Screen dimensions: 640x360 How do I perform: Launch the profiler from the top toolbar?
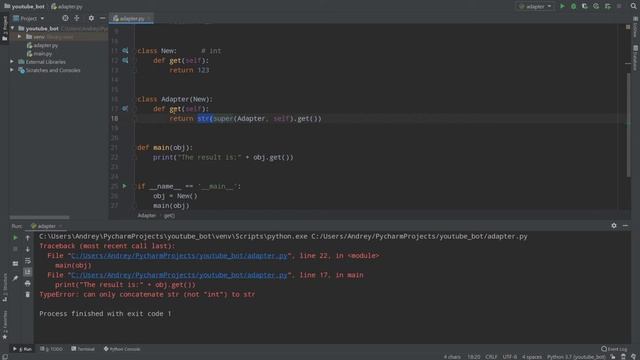coord(596,6)
